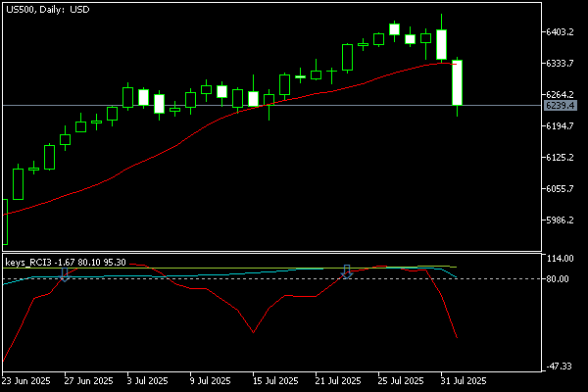The height and width of the screenshot is (392, 588).
Task: Select the down arrow signal near 27 Jun
Action: click(65, 274)
